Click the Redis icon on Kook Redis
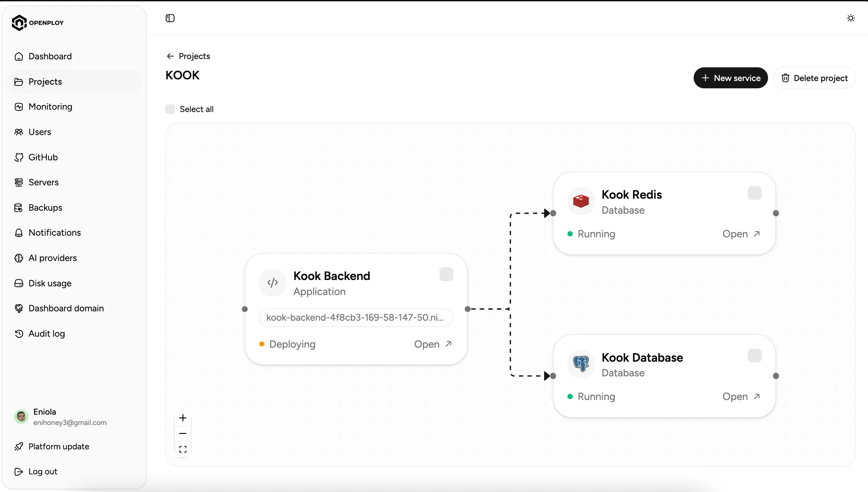 click(581, 201)
